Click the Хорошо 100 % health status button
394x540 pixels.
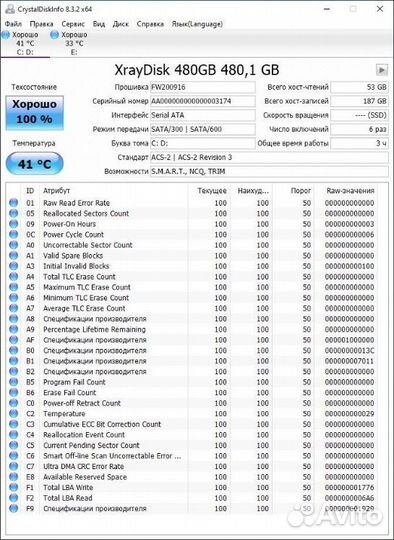34,112
